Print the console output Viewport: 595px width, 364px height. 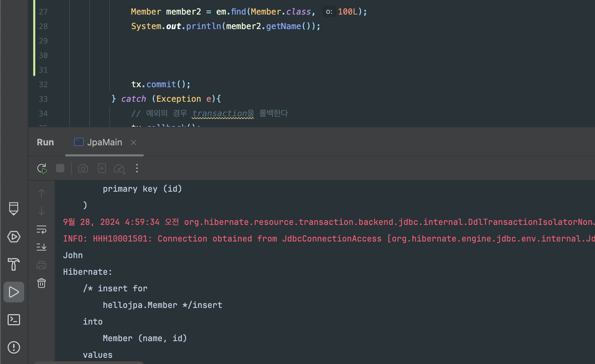(42, 265)
